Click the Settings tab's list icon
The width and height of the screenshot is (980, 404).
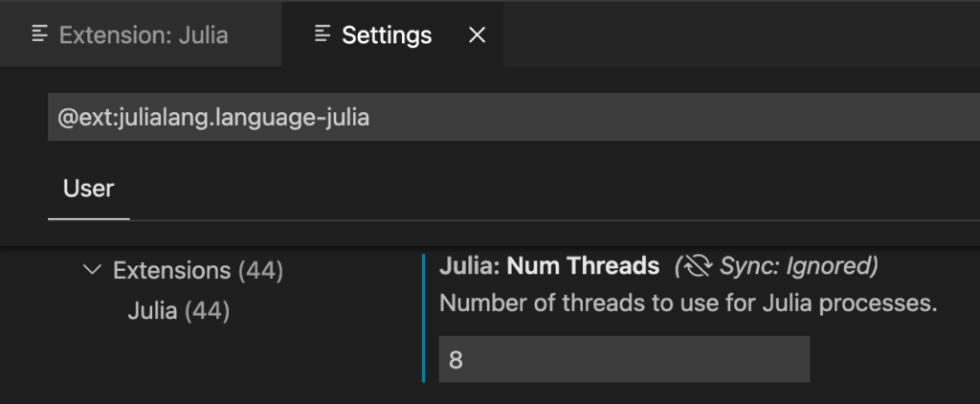click(323, 34)
